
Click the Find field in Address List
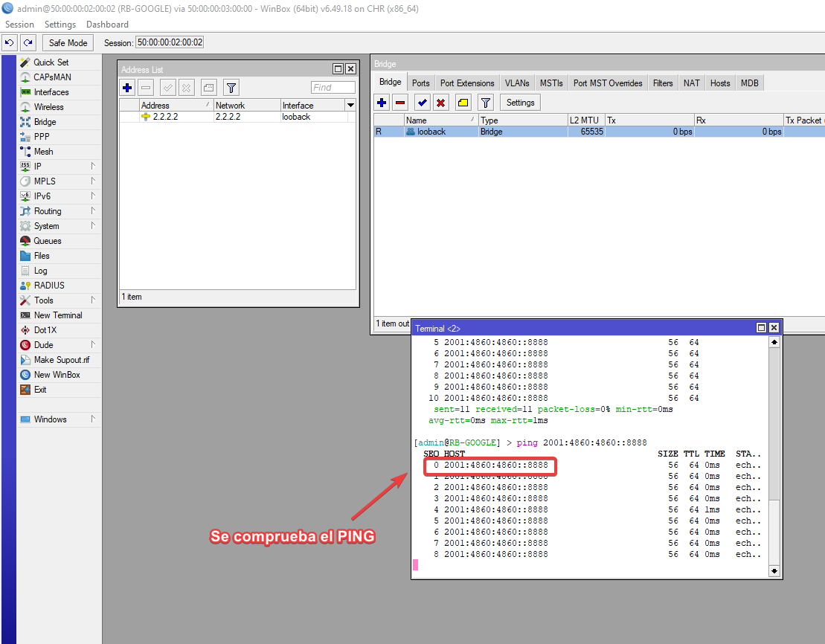coord(333,88)
